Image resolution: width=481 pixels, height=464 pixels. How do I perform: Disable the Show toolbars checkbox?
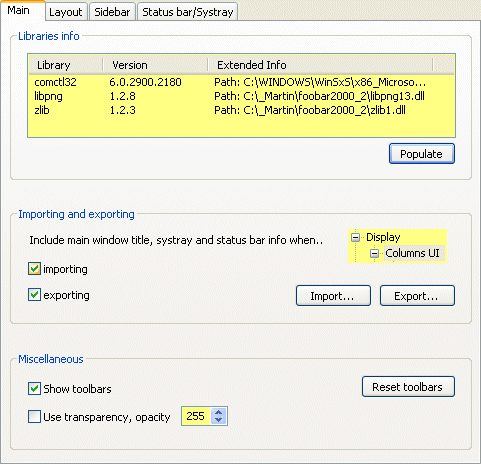[x=34, y=389]
